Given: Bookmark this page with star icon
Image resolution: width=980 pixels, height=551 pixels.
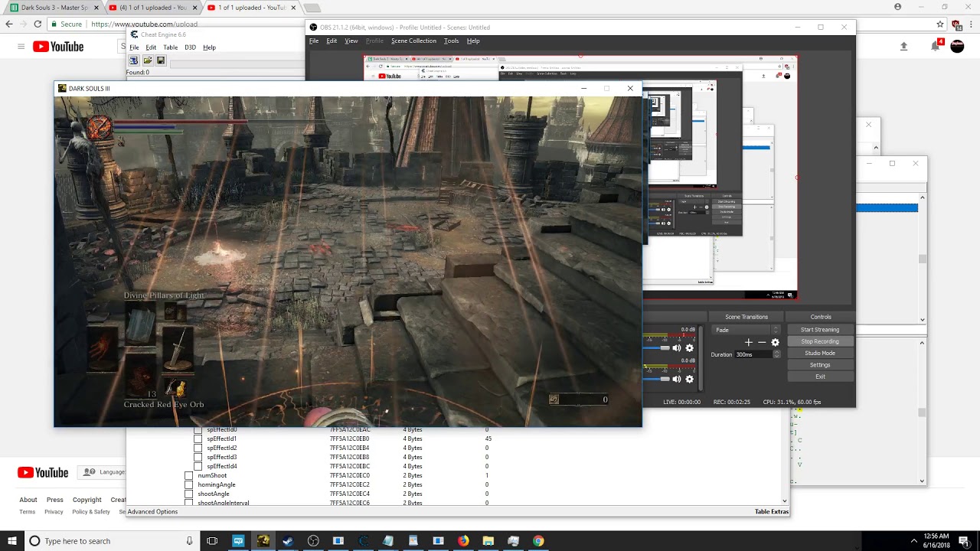Looking at the screenshot, I should pyautogui.click(x=940, y=24).
